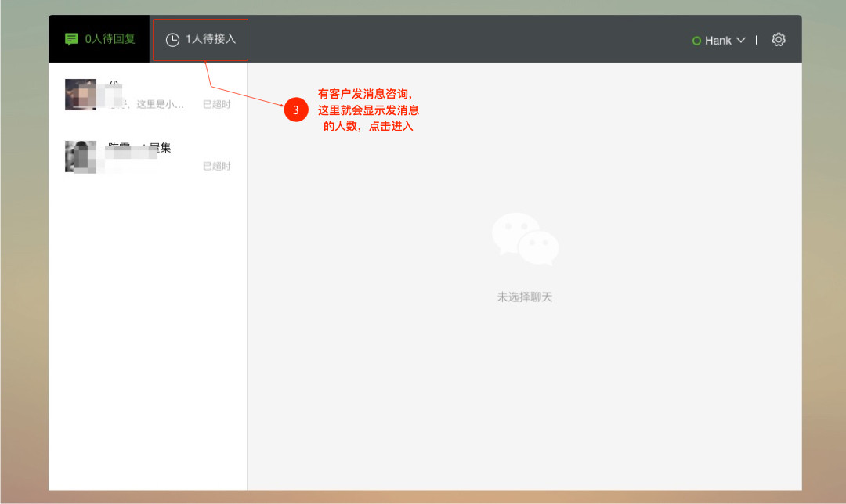Select the first contact's avatar thumbnail

click(81, 95)
